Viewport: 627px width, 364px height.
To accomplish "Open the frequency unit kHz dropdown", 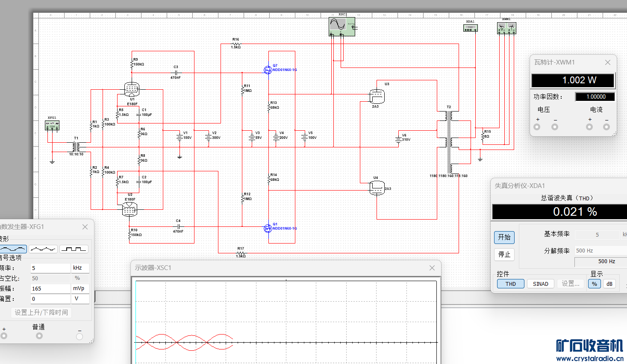I will [80, 268].
